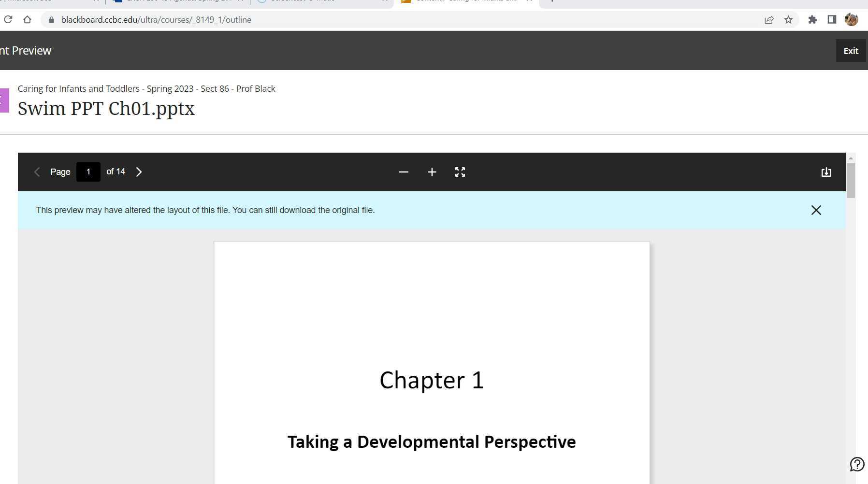Image resolution: width=868 pixels, height=484 pixels.
Task: Open the Help question mark icon
Action: 856,464
